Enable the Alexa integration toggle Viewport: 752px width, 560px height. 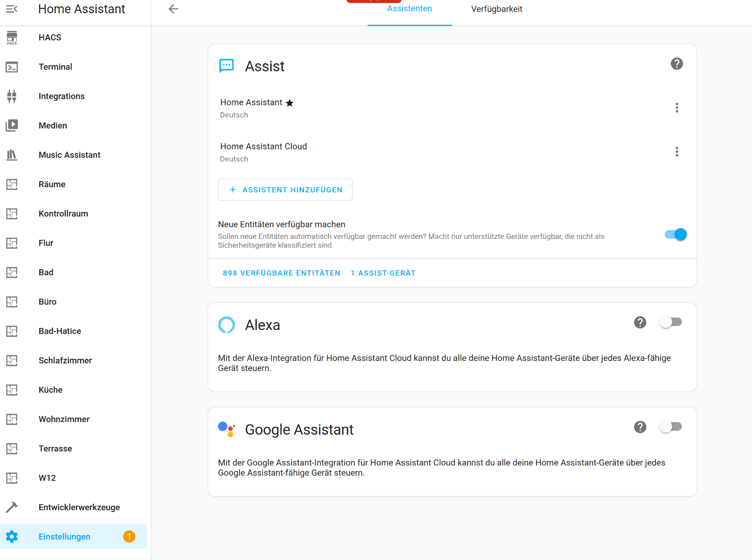(671, 322)
